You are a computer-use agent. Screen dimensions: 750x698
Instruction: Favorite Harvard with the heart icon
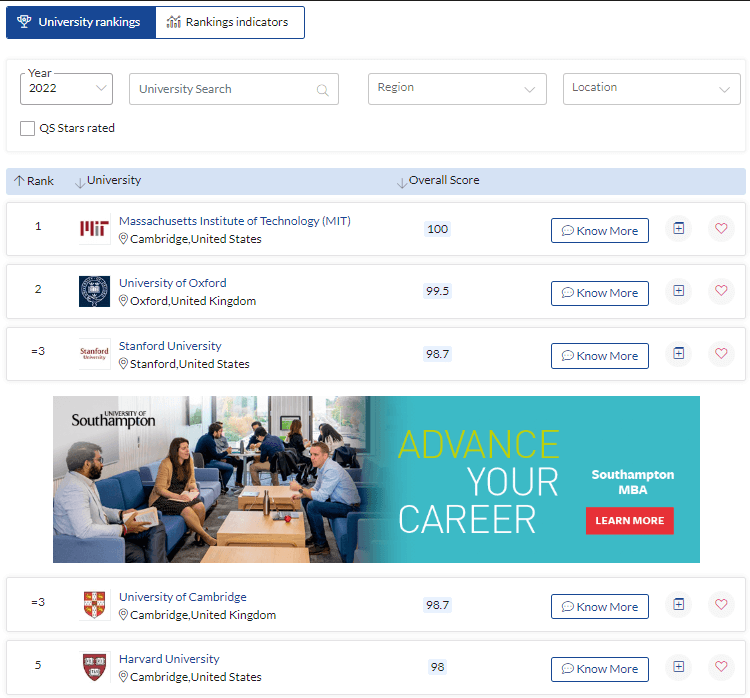[721, 666]
